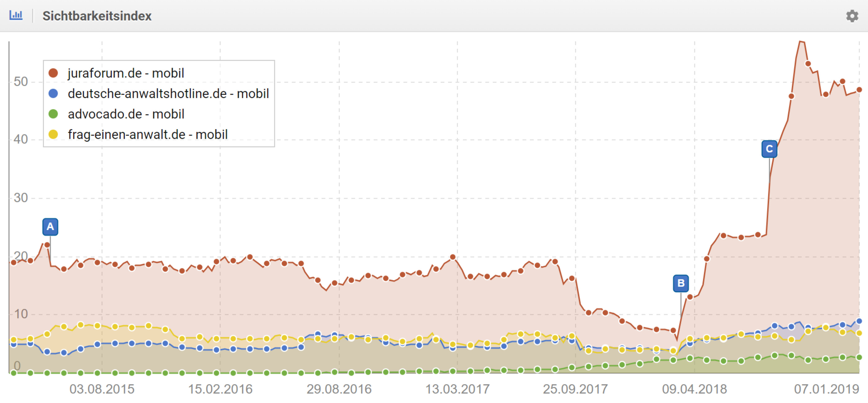The width and height of the screenshot is (868, 403).
Task: Click event pin B on the chart
Action: click(681, 283)
